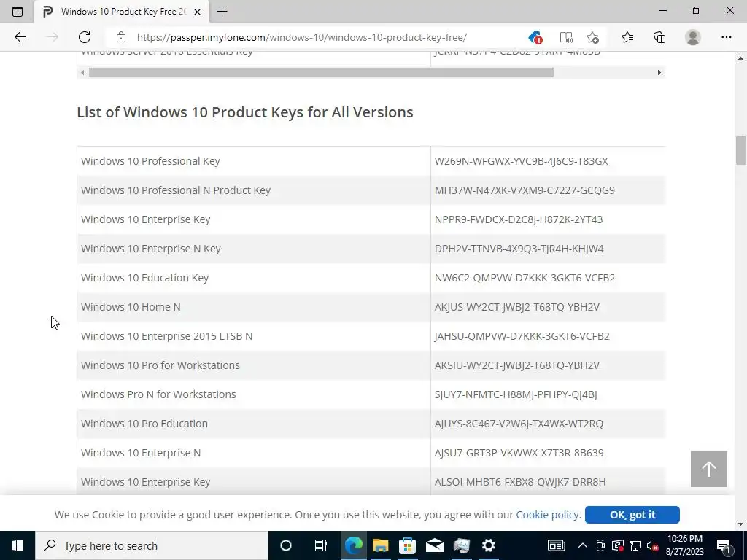
Task: Enter Immersive Reader mode
Action: pyautogui.click(x=565, y=37)
